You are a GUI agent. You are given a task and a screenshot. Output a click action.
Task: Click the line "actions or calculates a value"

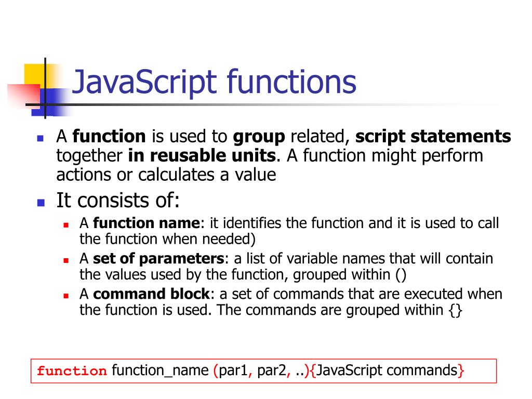[x=166, y=175]
